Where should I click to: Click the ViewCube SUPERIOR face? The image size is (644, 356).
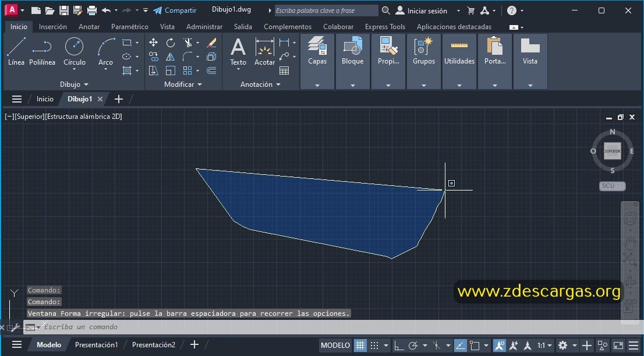tap(612, 151)
